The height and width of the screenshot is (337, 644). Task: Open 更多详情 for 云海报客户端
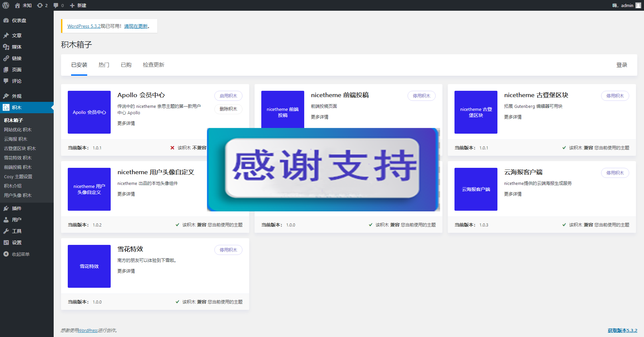click(513, 194)
